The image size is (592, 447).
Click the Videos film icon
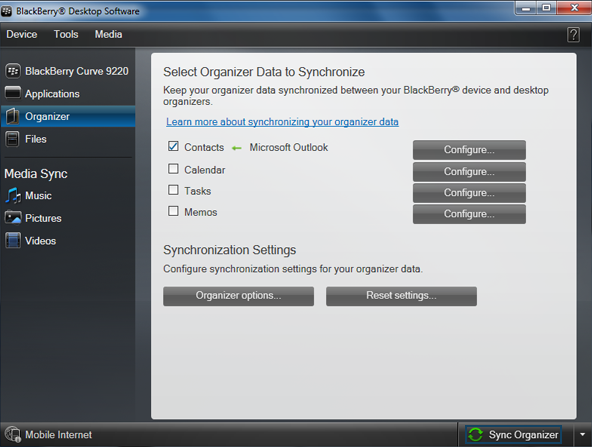point(13,240)
